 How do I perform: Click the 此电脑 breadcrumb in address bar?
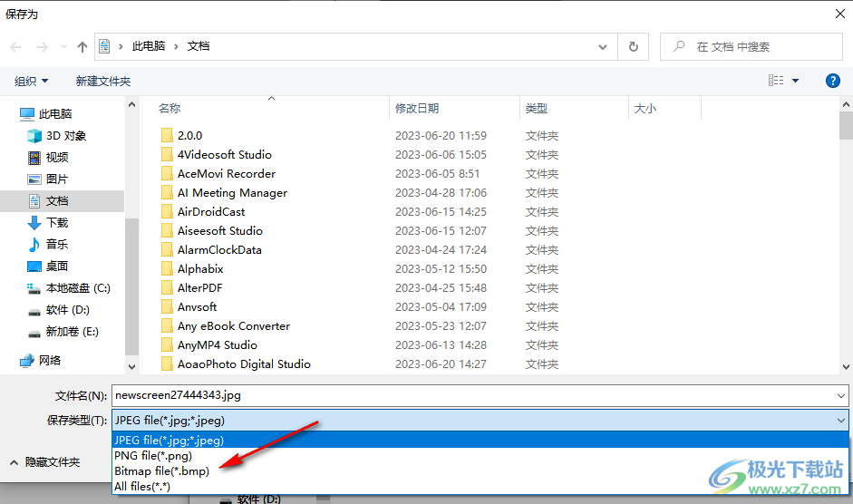149,46
